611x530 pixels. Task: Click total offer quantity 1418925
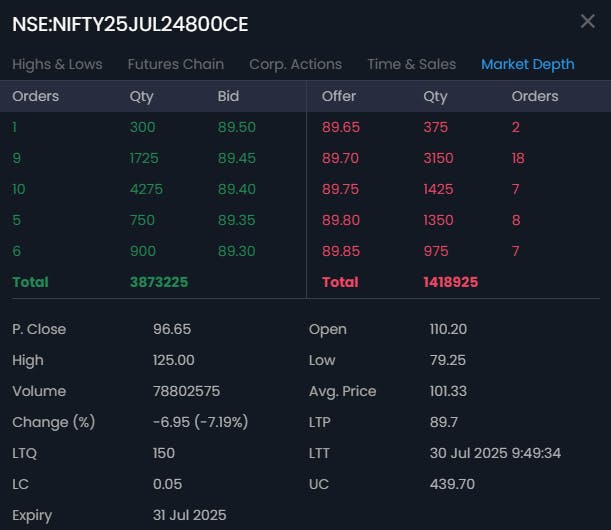tap(451, 282)
